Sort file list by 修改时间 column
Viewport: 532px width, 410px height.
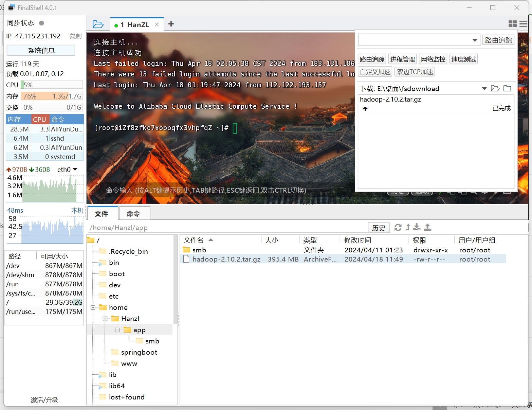(374, 240)
